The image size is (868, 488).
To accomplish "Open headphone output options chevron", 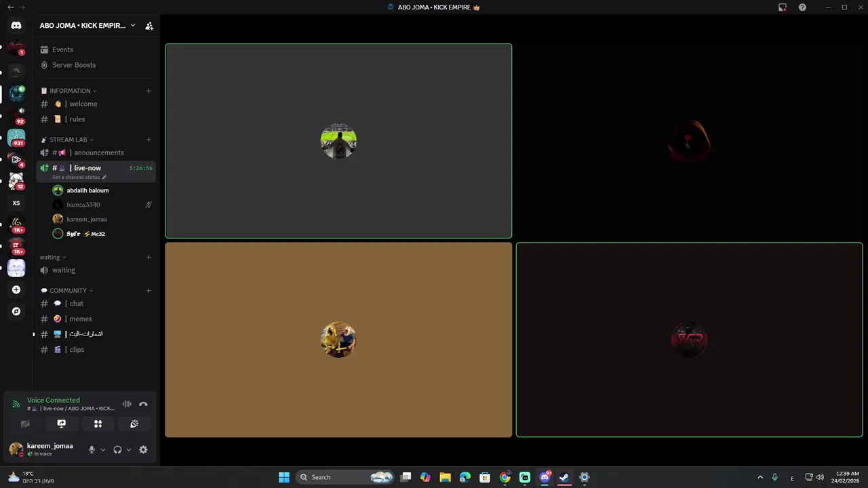I will [x=129, y=449].
